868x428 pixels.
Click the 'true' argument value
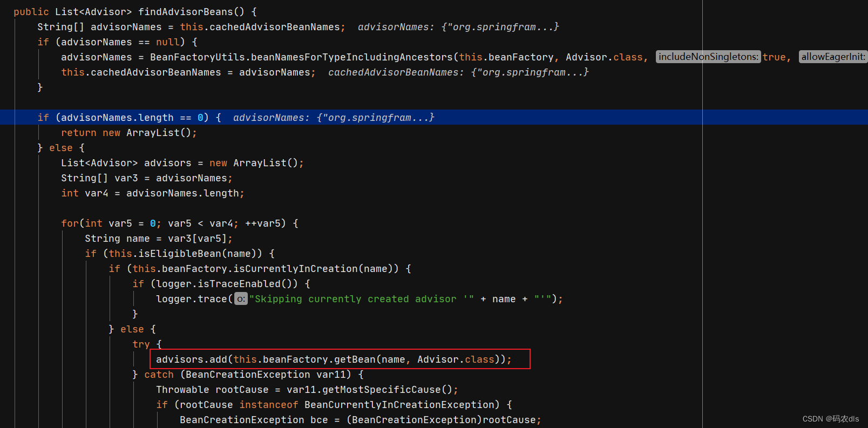coord(774,57)
